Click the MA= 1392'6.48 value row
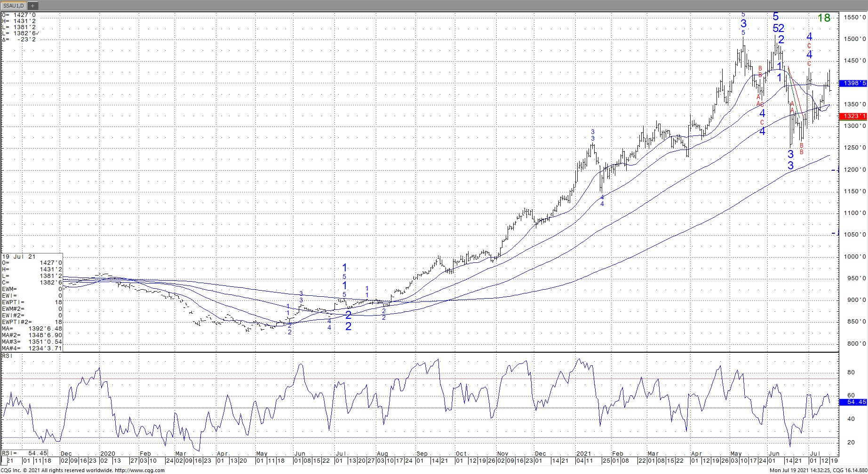This screenshot has width=868, height=474. tap(32, 329)
